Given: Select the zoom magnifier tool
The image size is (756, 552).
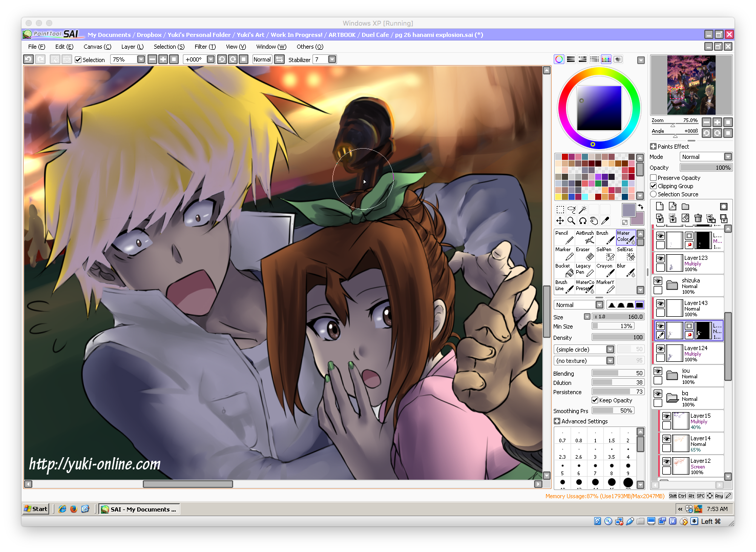Looking at the screenshot, I should coord(572,220).
